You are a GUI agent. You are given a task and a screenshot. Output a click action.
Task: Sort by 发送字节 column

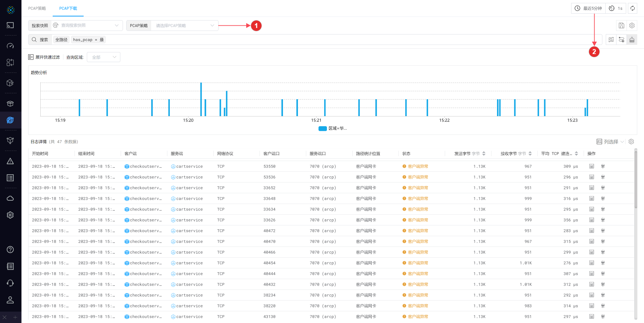pyautogui.click(x=484, y=154)
